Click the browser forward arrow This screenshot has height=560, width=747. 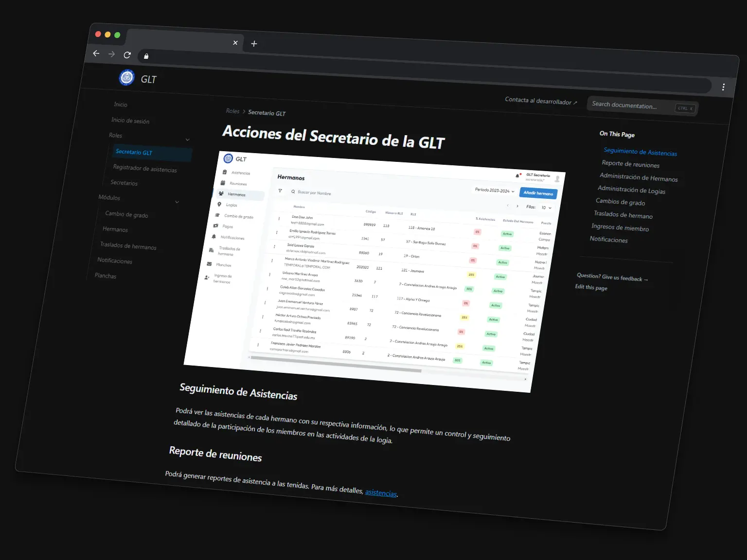112,54
